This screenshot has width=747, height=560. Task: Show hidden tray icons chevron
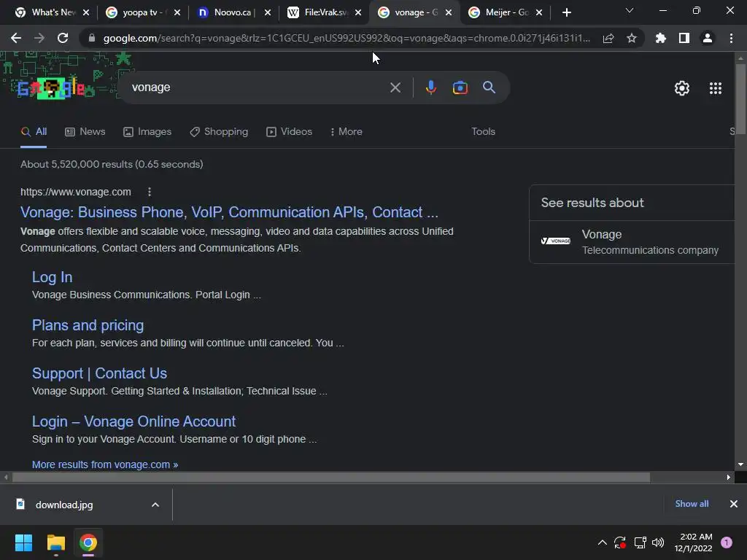click(602, 542)
